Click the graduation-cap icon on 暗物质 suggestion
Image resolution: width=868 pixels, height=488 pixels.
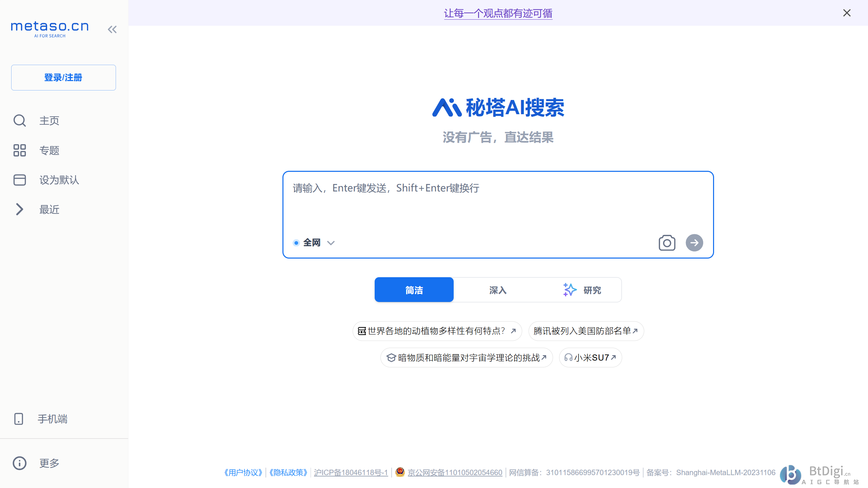tap(391, 358)
